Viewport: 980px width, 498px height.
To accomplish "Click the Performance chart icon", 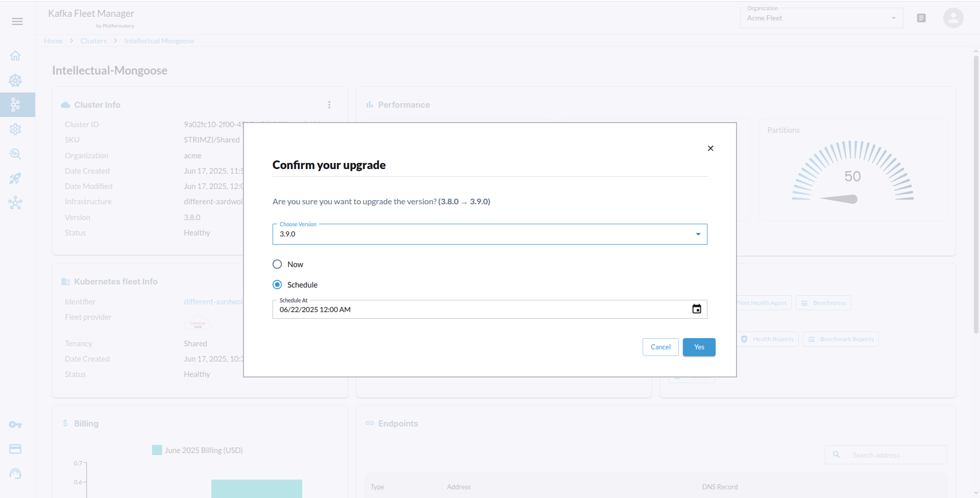I will click(370, 105).
